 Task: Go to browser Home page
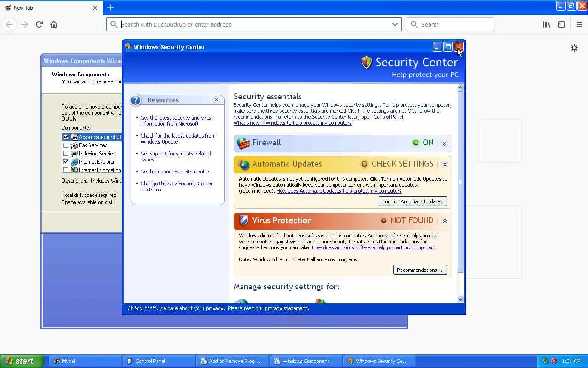54,24
